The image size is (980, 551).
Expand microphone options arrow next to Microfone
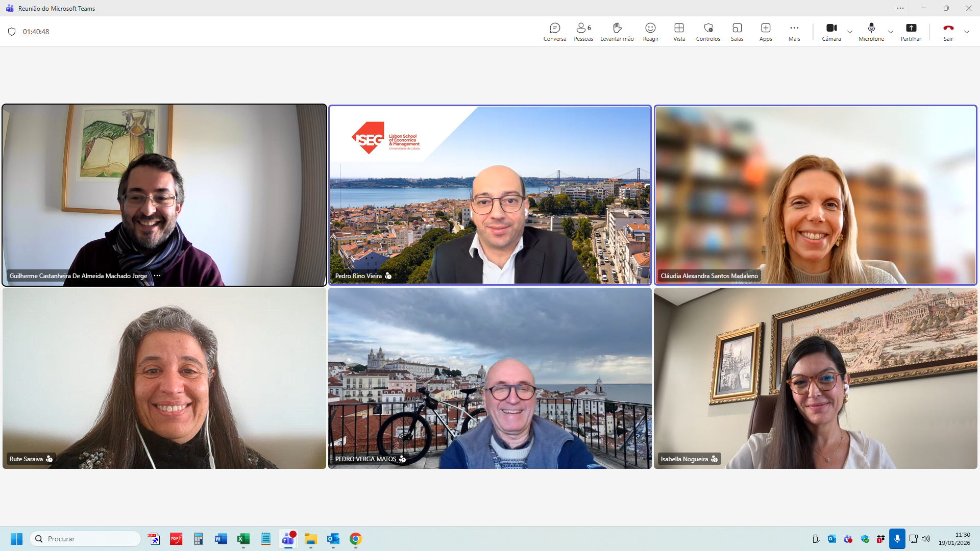[x=891, y=32]
